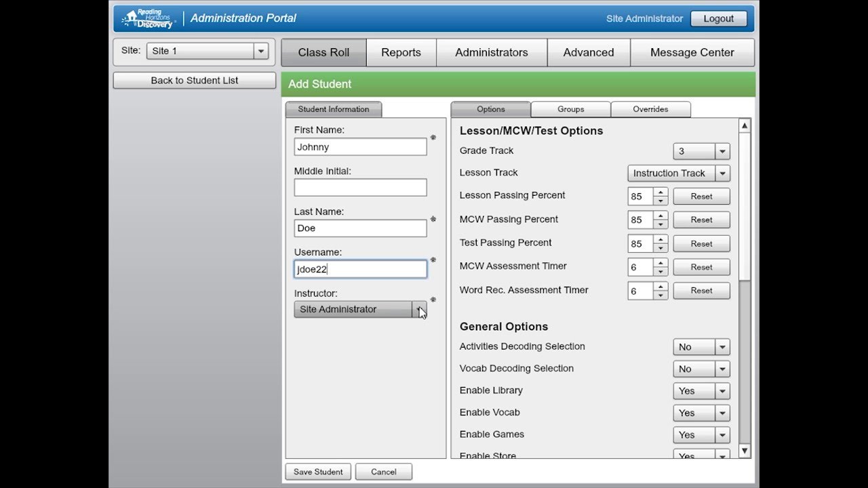This screenshot has width=868, height=488.
Task: Click the Lesson/MCW/Test Options heading
Action: (x=531, y=131)
